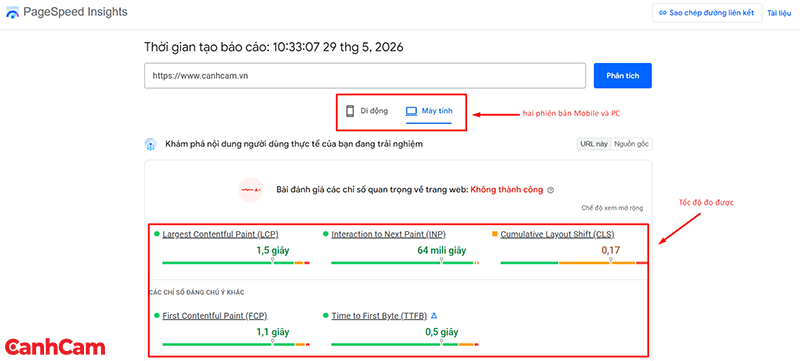Open Largest Contentful Paint (LCP) link
The image size is (800, 361).
(220, 235)
